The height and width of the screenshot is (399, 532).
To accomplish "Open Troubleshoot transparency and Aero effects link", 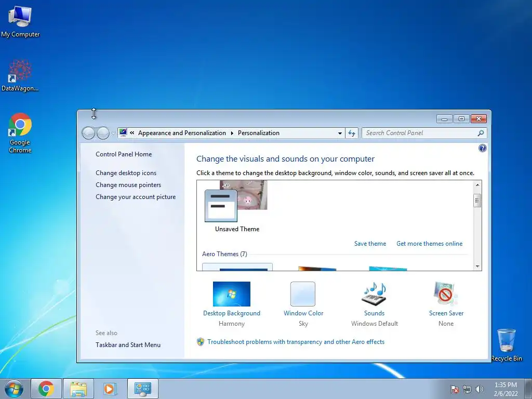I will click(x=296, y=342).
